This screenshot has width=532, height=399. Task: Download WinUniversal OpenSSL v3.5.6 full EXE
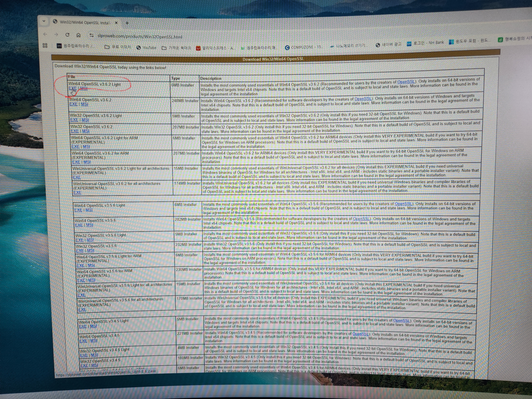82,310
